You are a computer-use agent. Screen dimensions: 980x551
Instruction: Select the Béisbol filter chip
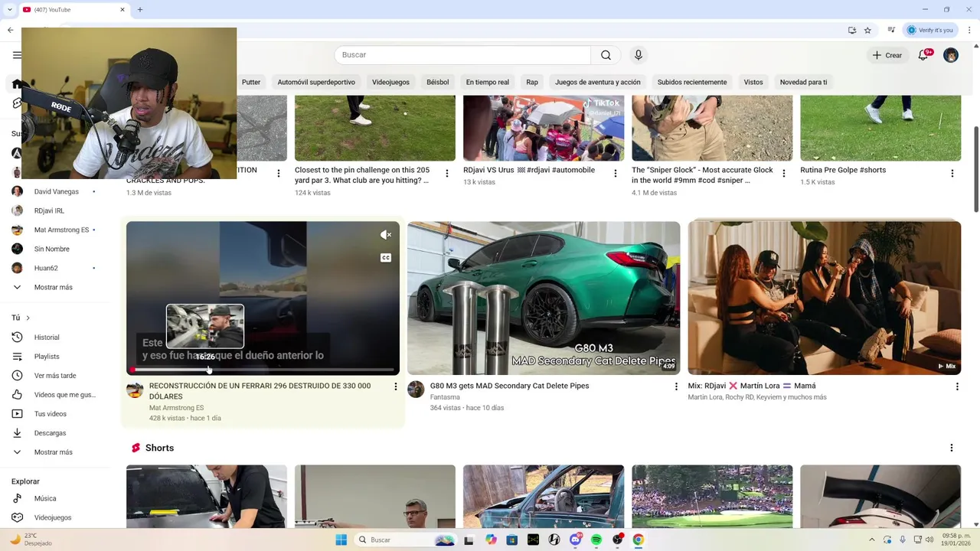pos(438,82)
